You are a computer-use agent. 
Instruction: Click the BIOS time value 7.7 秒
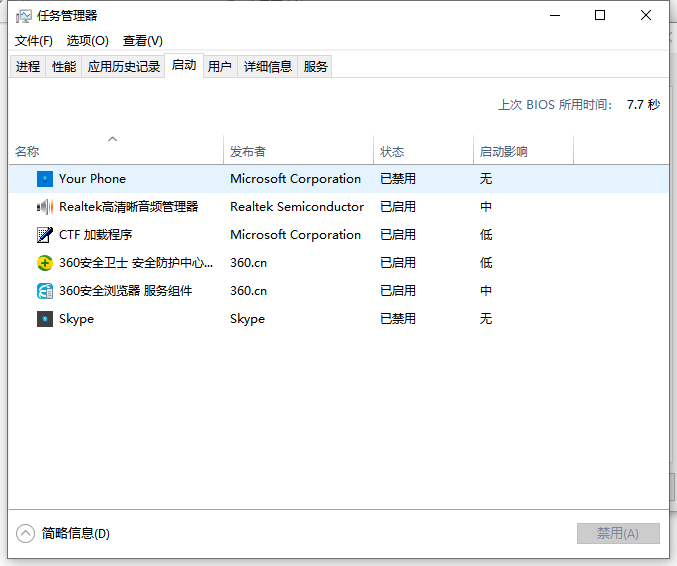[643, 104]
